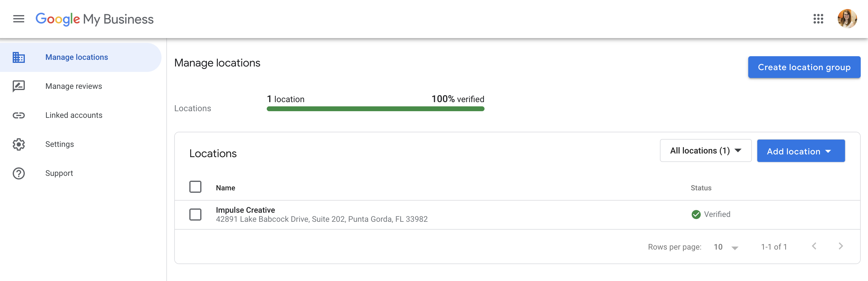Click the Settings gear icon
This screenshot has width=868, height=281.
tap(18, 144)
